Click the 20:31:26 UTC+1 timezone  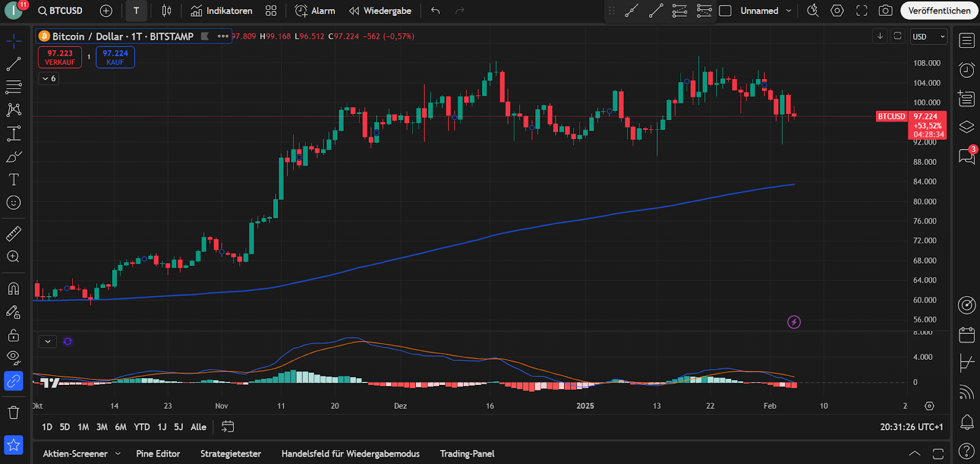click(911, 427)
